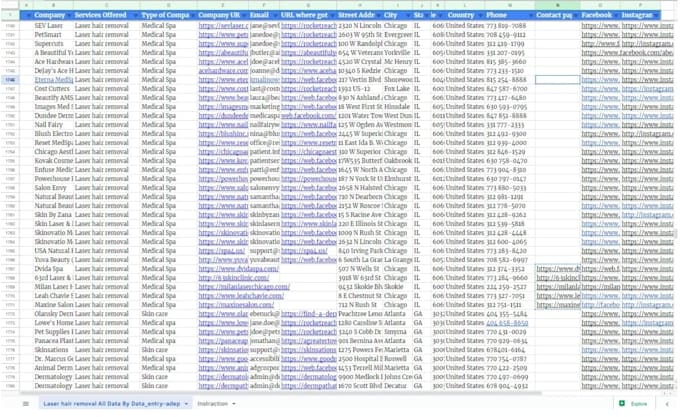The height and width of the screenshot is (417, 680).
Task: Select street address cell 1392 US-12
Action: (x=360, y=89)
